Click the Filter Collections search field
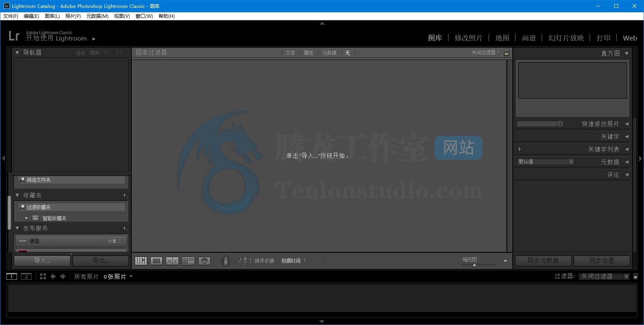 click(x=72, y=207)
